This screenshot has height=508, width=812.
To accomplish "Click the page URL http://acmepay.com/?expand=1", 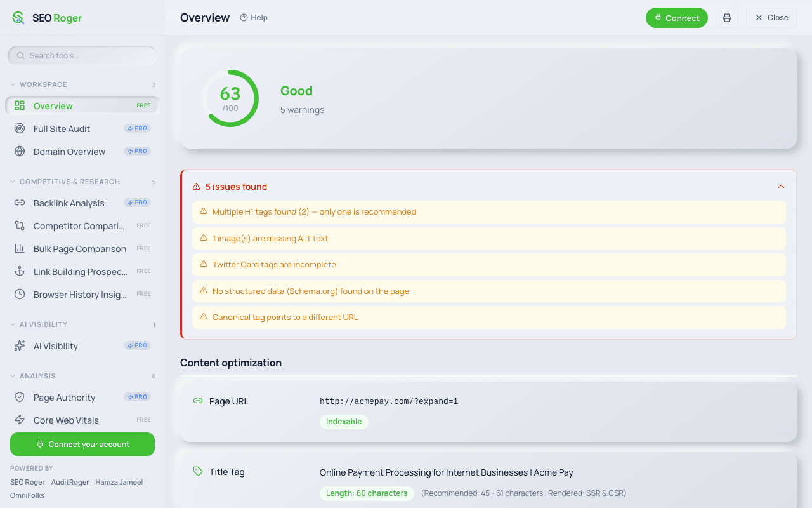I will [x=389, y=401].
